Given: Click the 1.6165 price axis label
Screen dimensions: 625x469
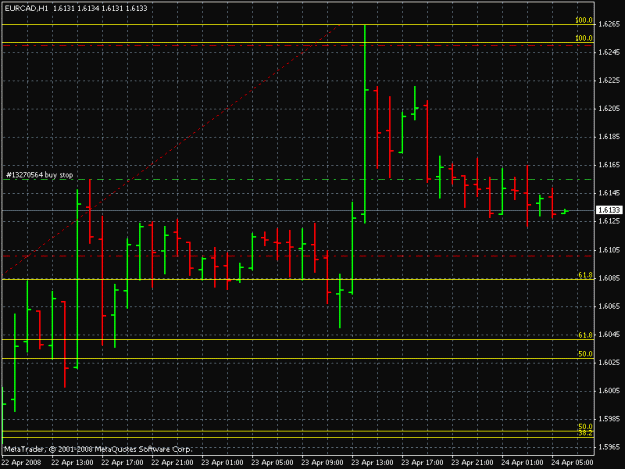Looking at the screenshot, I should tap(609, 165).
